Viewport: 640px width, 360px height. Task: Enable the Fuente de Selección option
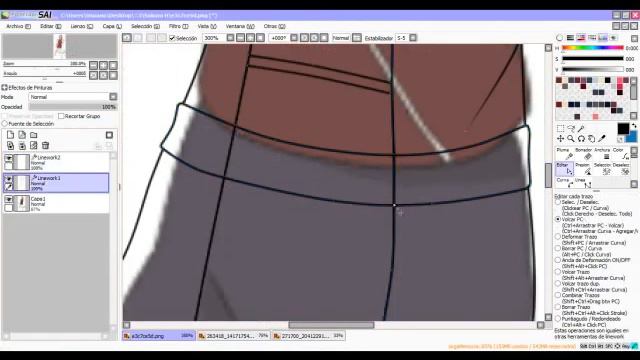[x=4, y=123]
